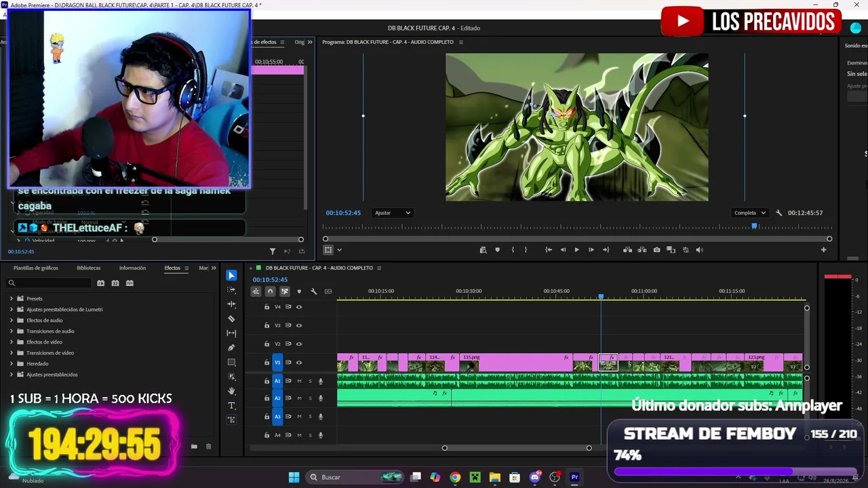Expand Transiciones de vídeo folder
Image resolution: width=868 pixels, height=488 pixels.
tap(11, 352)
